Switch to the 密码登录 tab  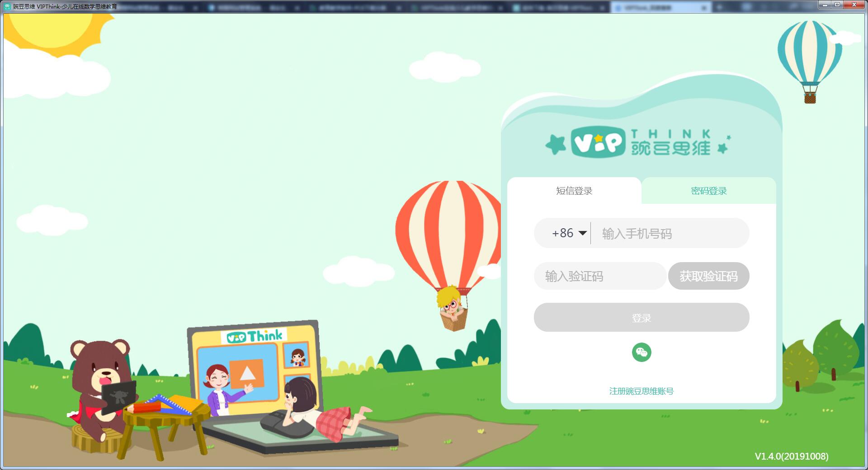[708, 191]
